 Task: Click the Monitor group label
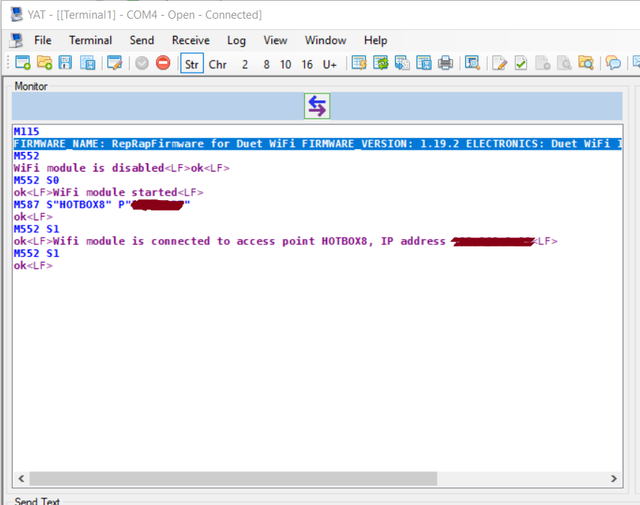click(31, 86)
